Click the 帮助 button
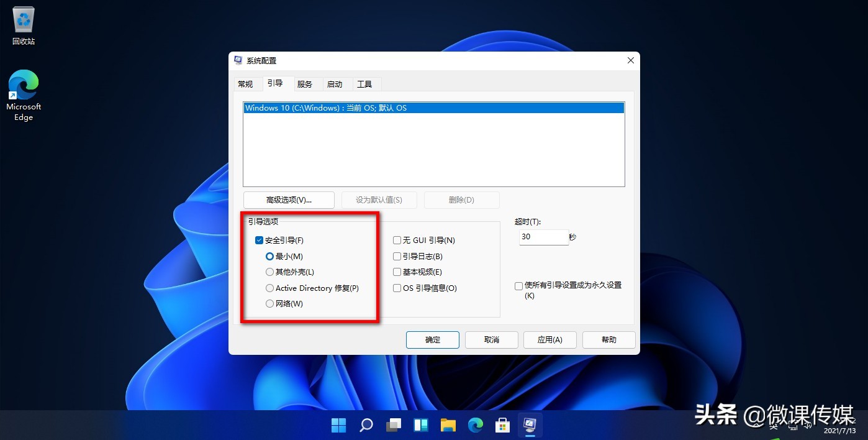The image size is (868, 440). point(609,340)
